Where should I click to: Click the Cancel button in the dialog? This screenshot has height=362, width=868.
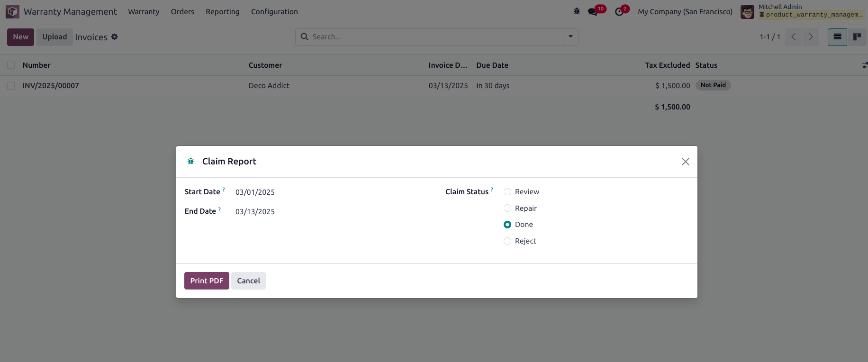pyautogui.click(x=248, y=281)
